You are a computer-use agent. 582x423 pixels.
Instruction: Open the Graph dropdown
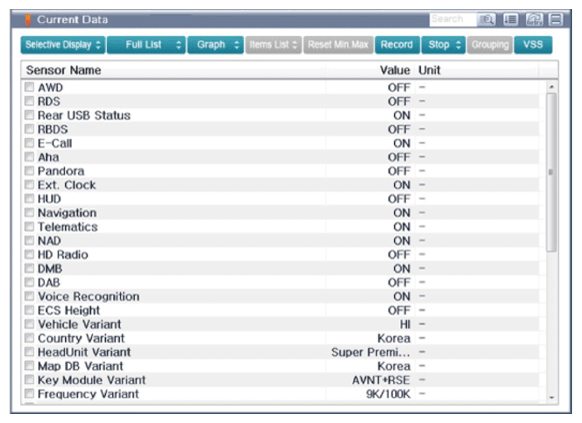click(216, 45)
